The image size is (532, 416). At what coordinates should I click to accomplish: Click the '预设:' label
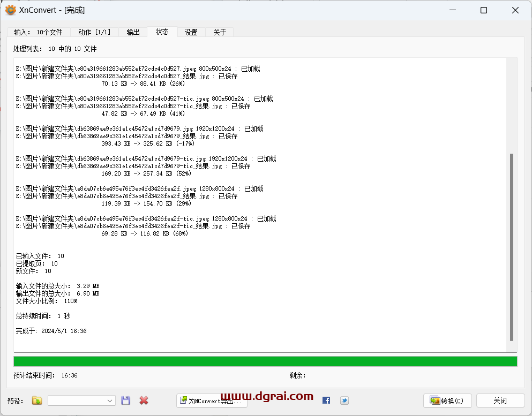15,401
